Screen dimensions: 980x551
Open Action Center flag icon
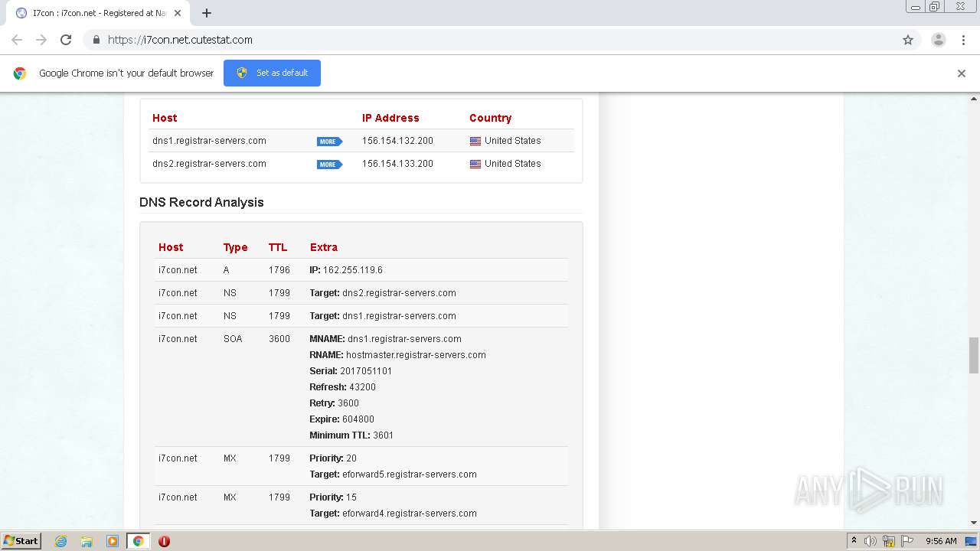(x=907, y=541)
